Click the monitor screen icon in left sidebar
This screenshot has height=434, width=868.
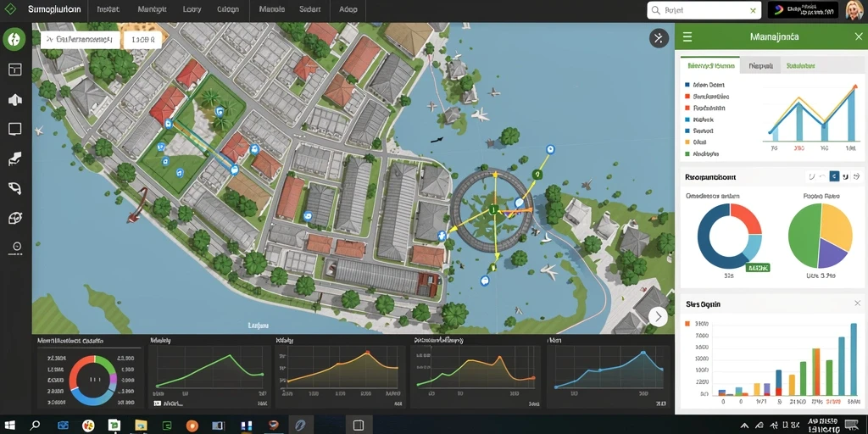coord(15,129)
